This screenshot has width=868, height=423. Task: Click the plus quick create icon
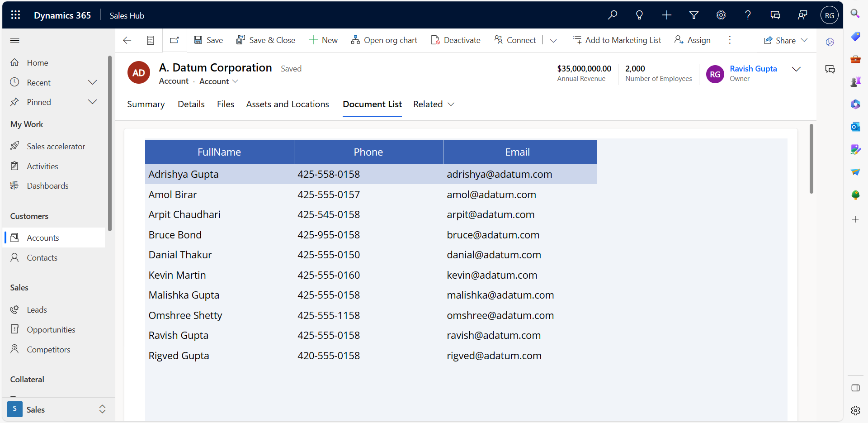tap(667, 15)
